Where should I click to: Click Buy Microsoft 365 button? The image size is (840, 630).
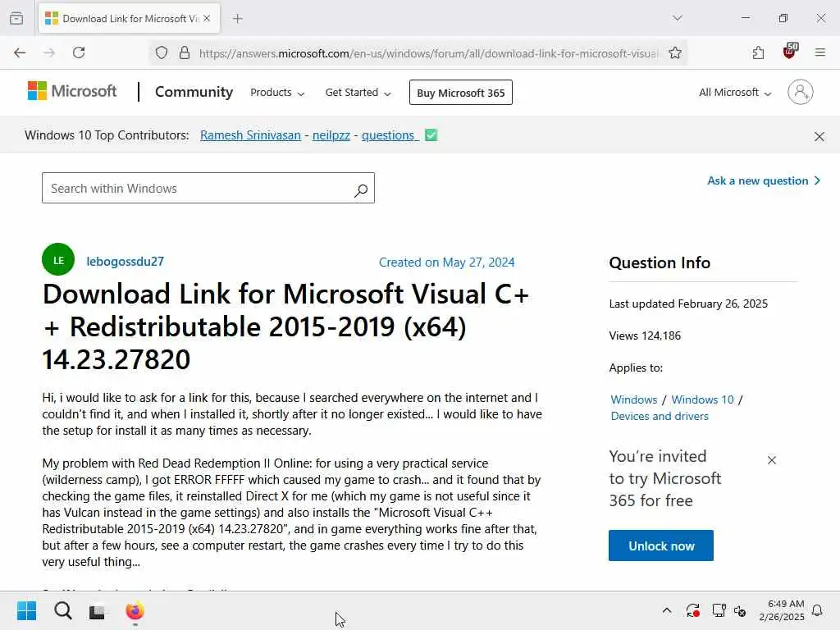[461, 92]
